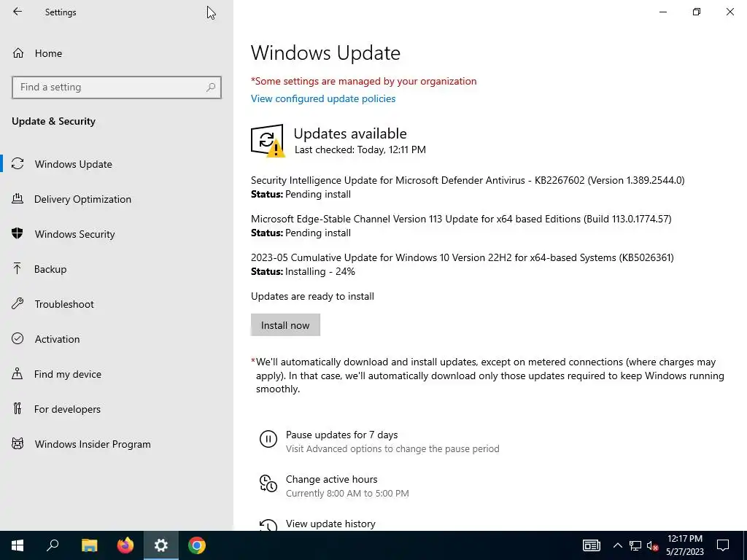
Task: Open the clock showing 12:17 PM
Action: click(x=684, y=545)
